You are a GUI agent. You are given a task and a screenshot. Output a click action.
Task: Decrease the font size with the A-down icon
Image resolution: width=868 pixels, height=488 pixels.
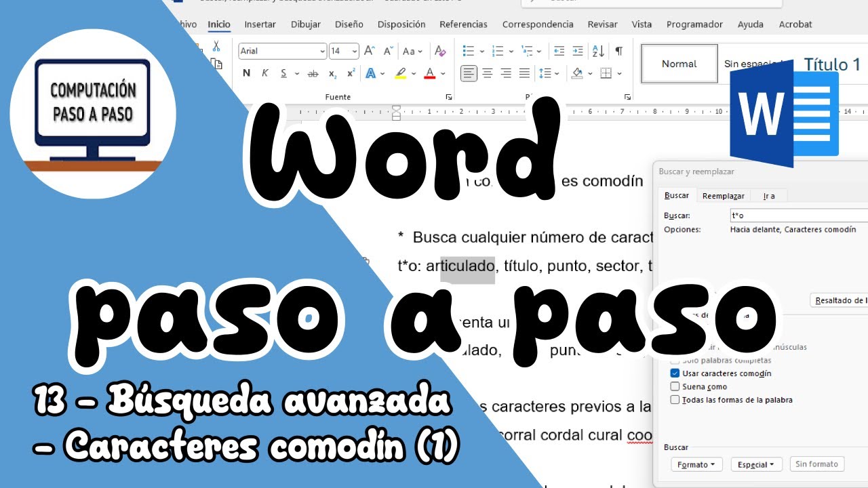388,51
